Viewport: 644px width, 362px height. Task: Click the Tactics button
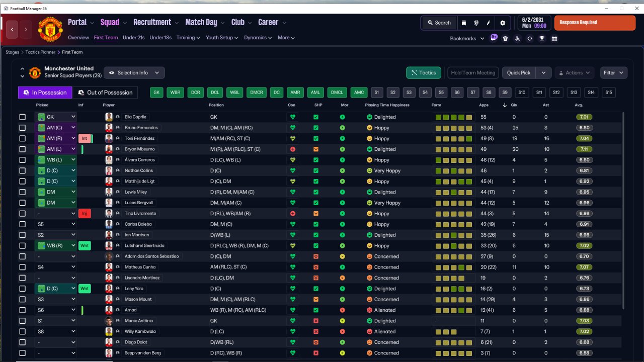(x=424, y=73)
